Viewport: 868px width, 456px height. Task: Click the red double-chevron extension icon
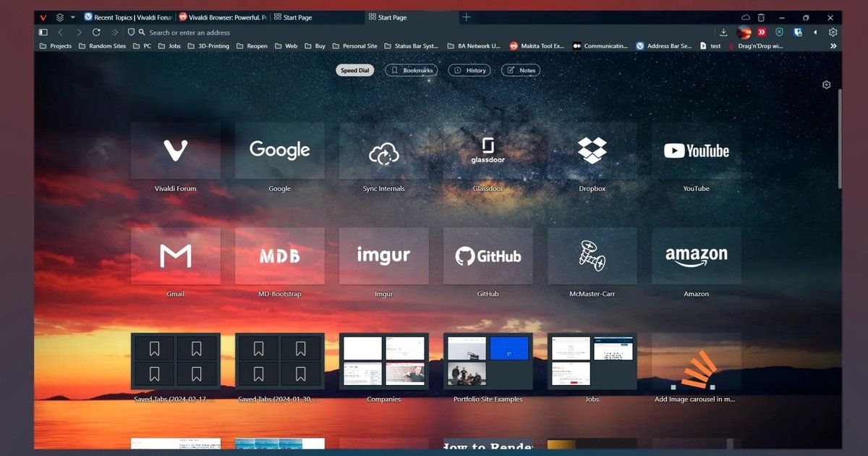(762, 32)
